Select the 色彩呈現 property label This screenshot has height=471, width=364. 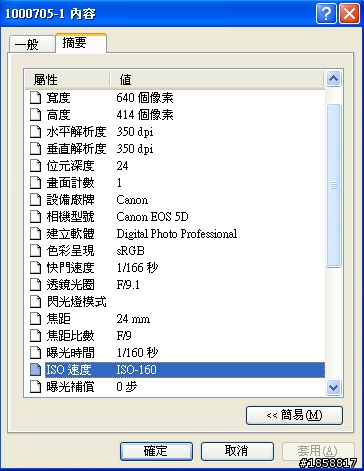[70, 251]
